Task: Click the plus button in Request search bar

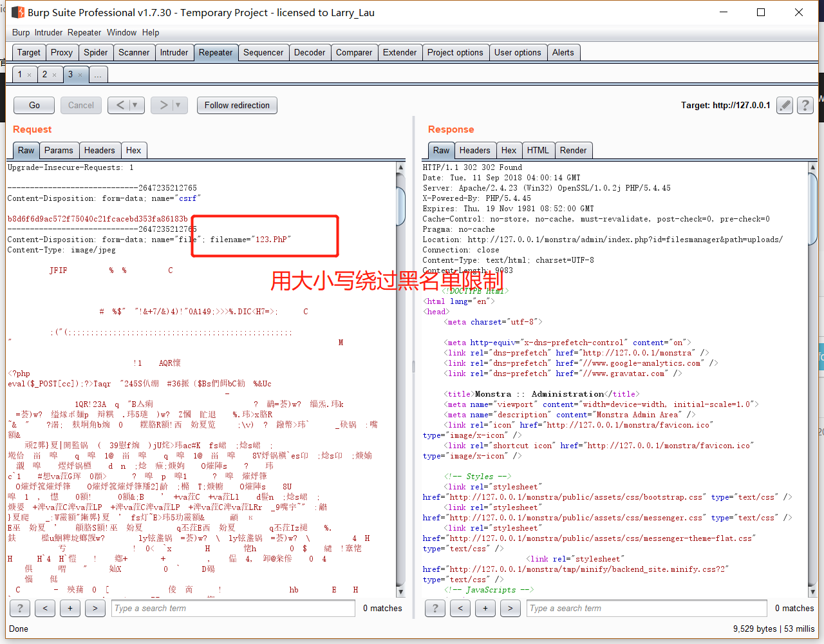Action: click(x=70, y=608)
